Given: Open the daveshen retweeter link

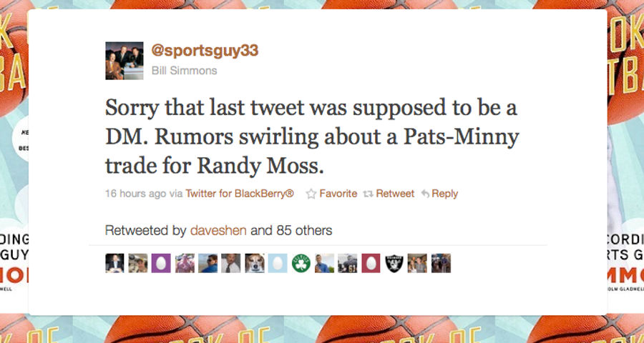Looking at the screenshot, I should point(218,231).
